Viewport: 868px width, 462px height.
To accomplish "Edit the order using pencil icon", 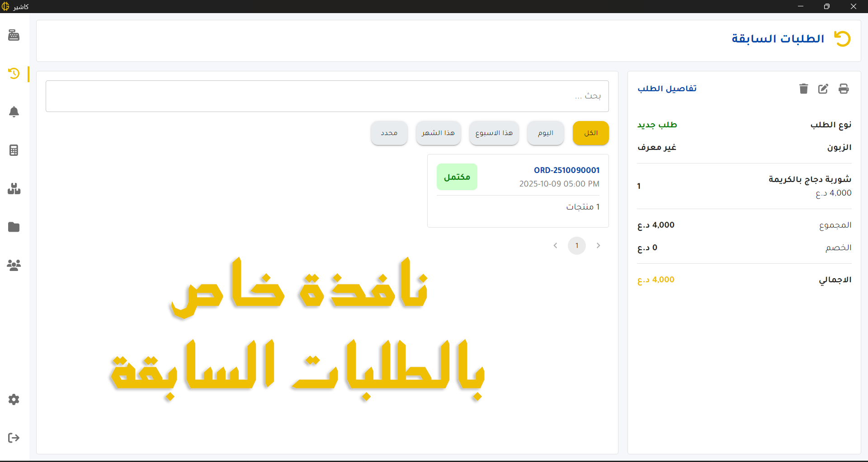I will [823, 89].
